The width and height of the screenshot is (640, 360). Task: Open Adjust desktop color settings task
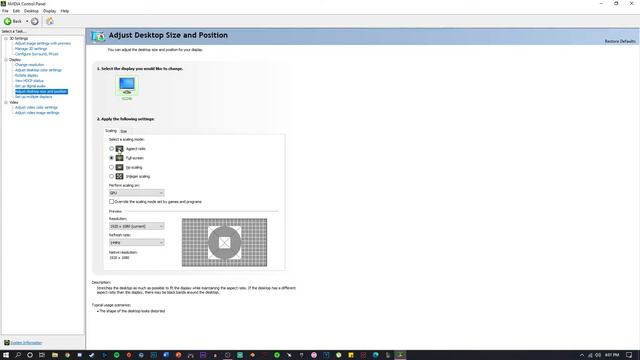tap(38, 70)
